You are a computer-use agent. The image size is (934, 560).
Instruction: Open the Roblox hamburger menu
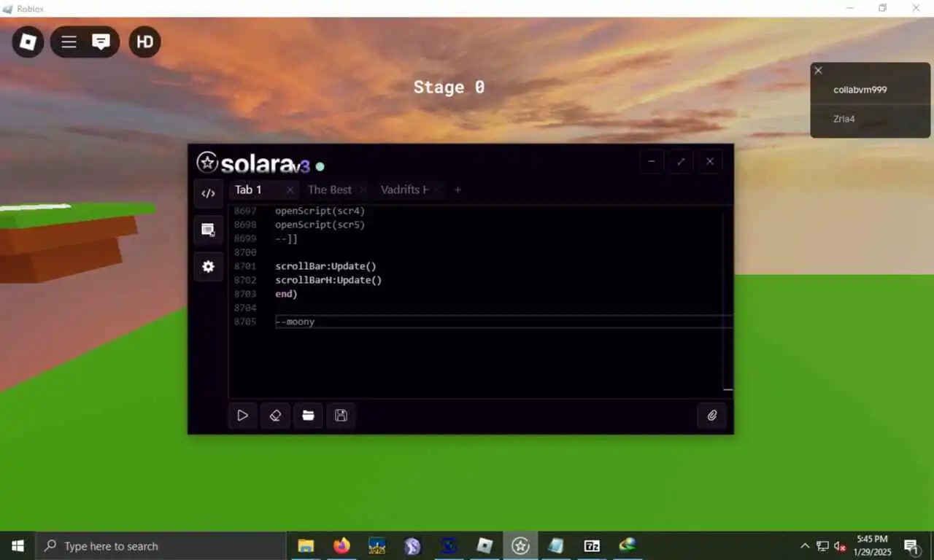[x=69, y=42]
